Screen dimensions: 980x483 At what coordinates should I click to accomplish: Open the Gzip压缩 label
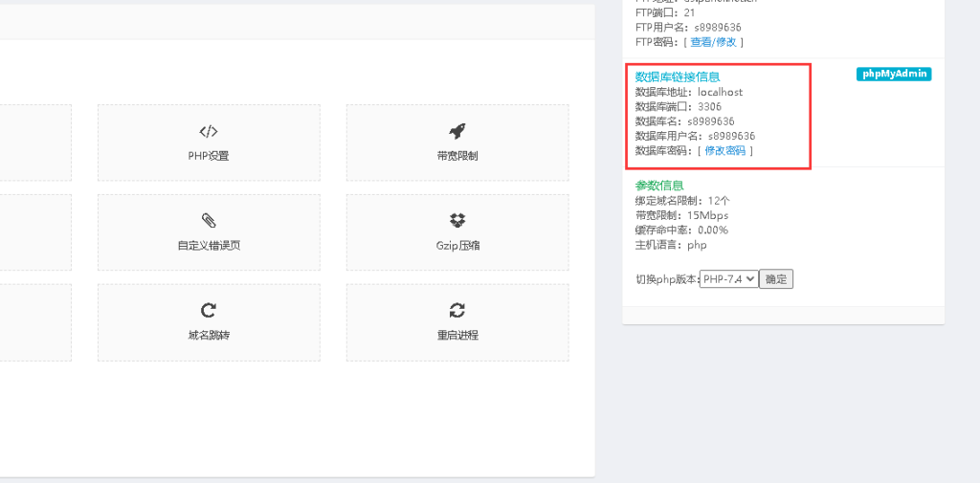(457, 246)
